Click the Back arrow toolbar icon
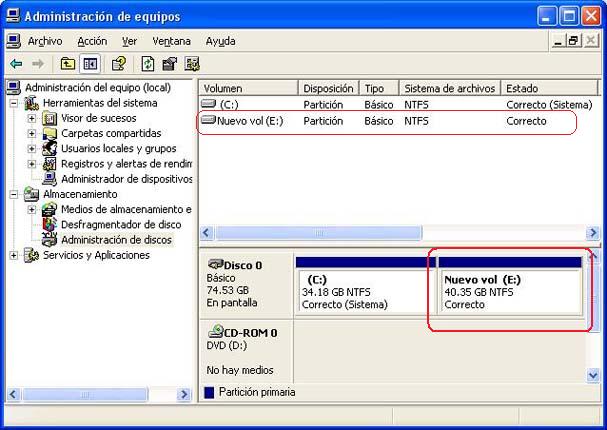The width and height of the screenshot is (607, 430). click(x=16, y=63)
